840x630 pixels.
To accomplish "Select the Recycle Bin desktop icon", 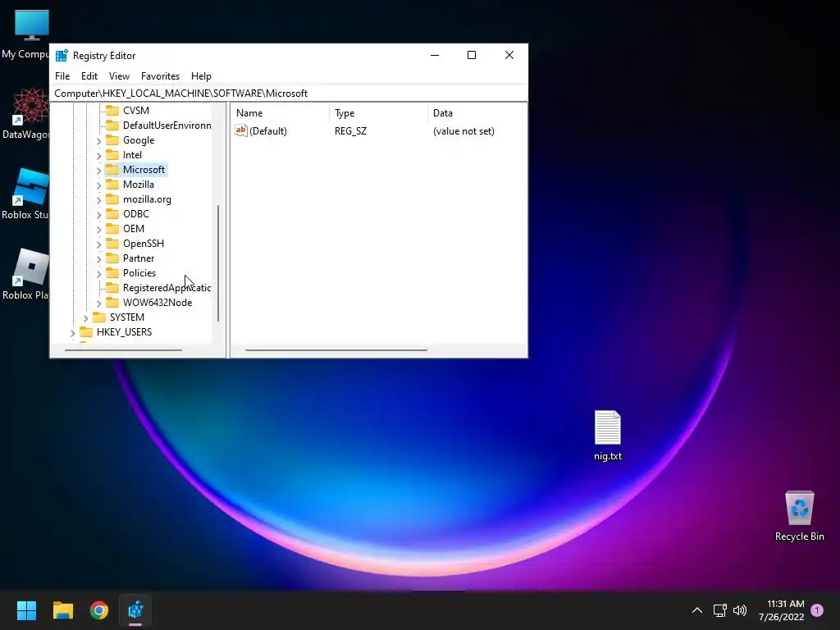I will (x=799, y=516).
